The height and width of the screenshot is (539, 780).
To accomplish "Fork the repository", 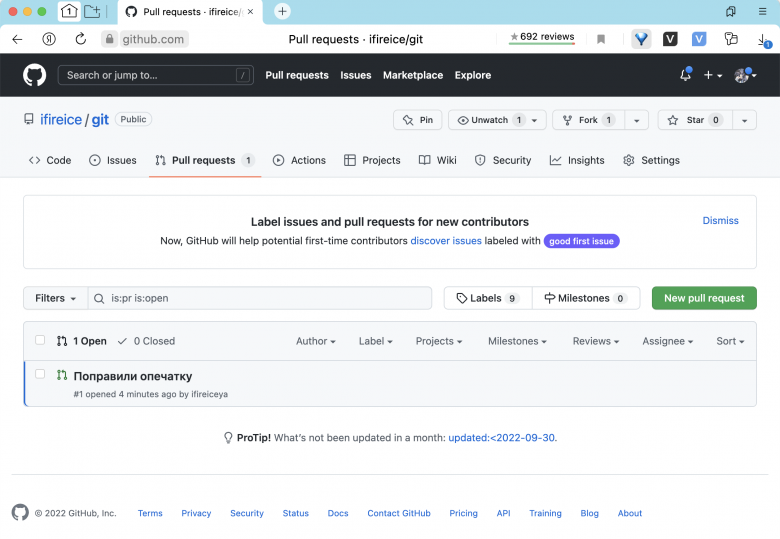I will point(588,120).
